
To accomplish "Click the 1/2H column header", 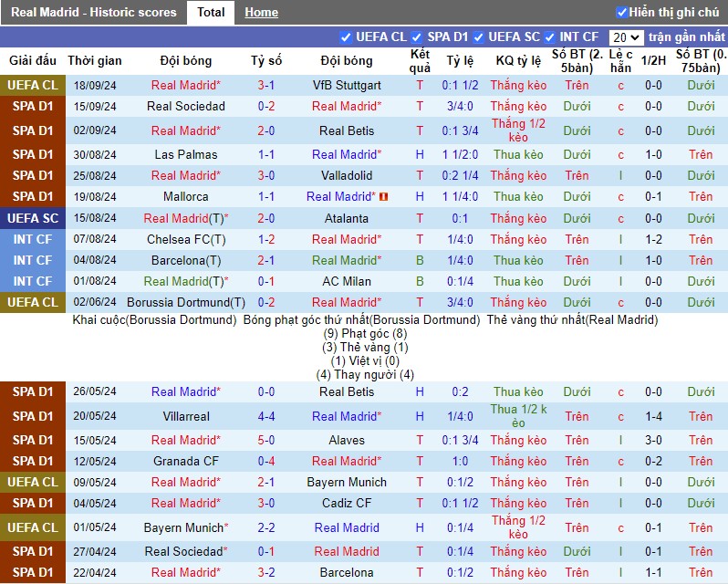I will tap(653, 61).
